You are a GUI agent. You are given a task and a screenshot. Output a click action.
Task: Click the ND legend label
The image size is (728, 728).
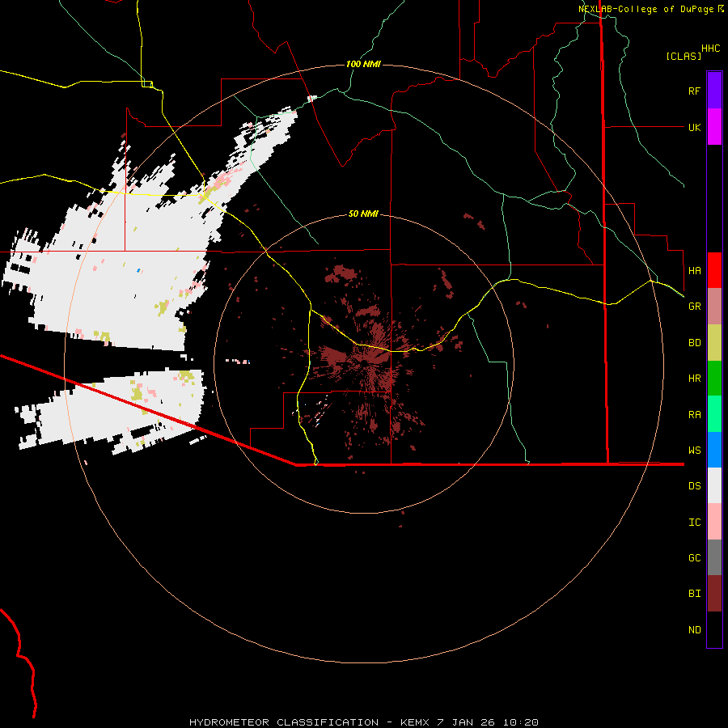click(x=694, y=630)
